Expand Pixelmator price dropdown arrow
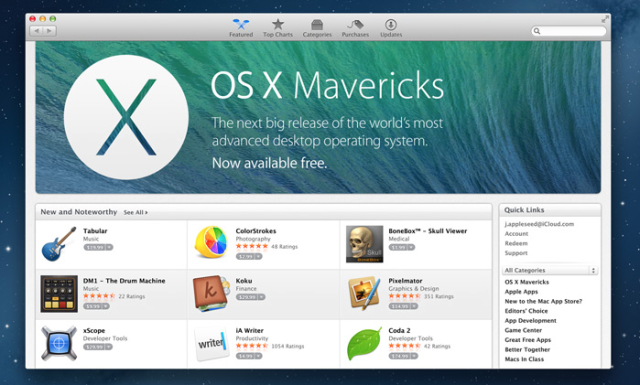Screen dimensions: 640x385 click(414, 306)
